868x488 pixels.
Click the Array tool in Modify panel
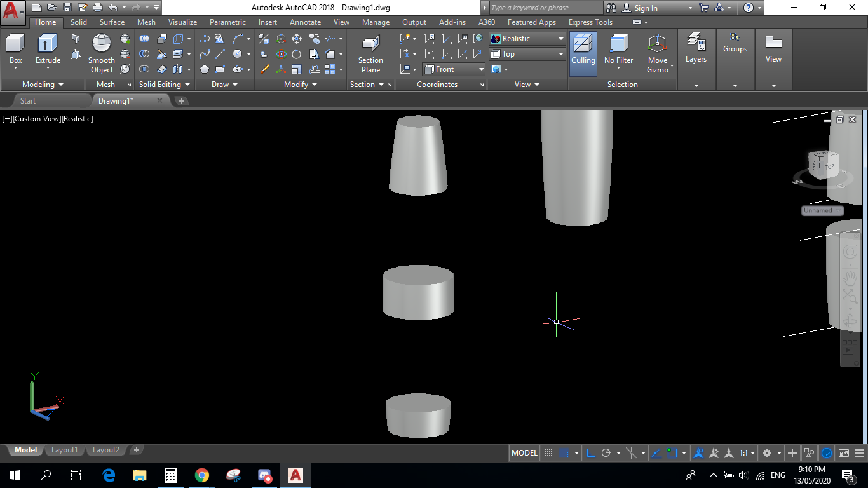click(x=330, y=69)
